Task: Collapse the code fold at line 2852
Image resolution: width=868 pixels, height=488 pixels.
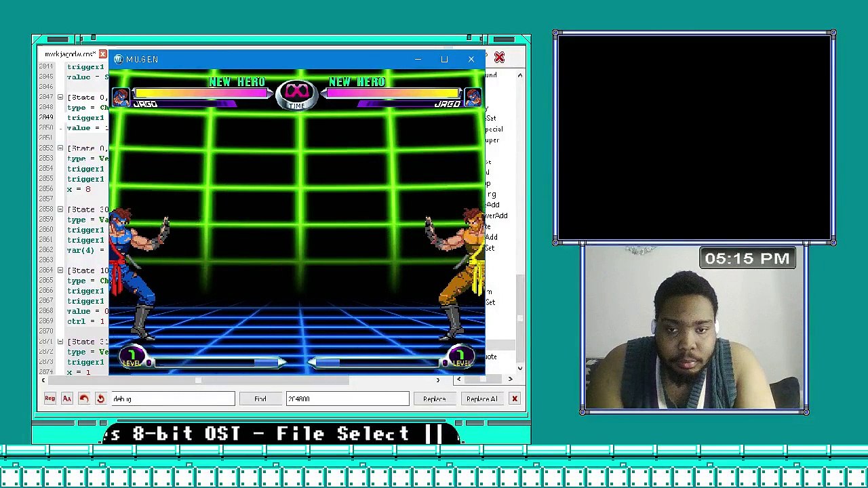Action: (x=60, y=148)
